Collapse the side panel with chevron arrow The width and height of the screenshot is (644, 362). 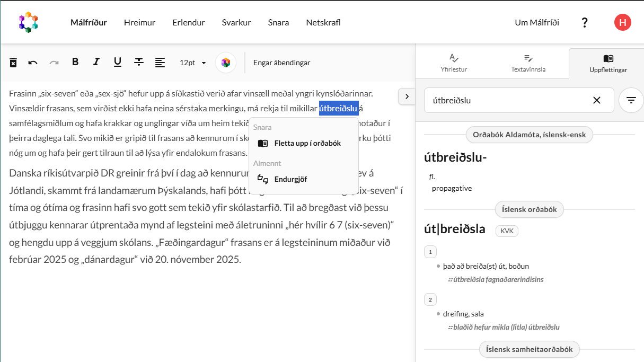[x=407, y=96]
